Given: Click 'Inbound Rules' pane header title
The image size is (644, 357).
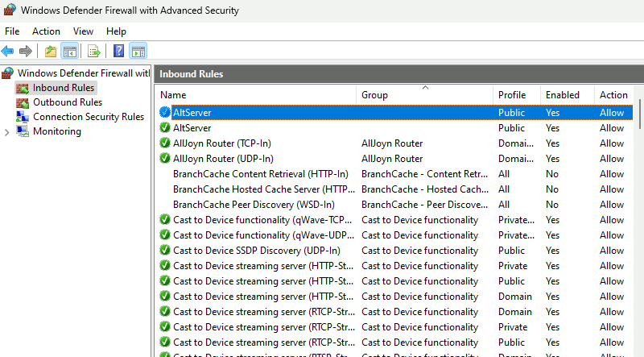Looking at the screenshot, I should point(192,74).
